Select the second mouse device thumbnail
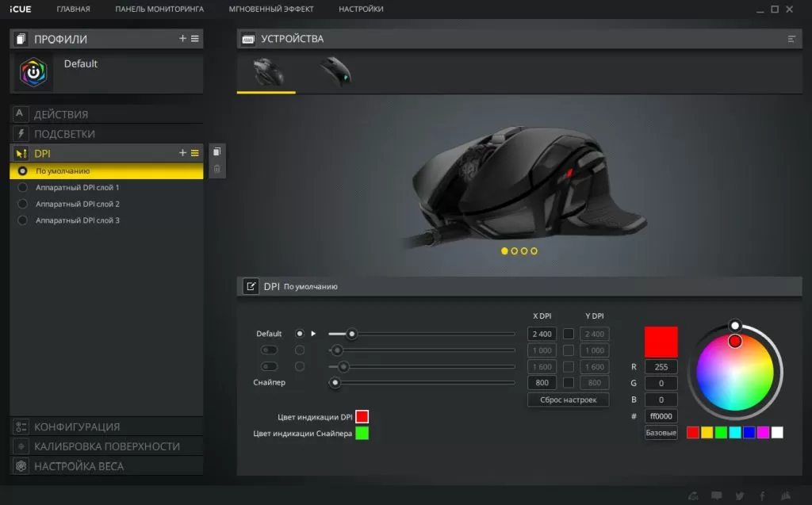 click(x=335, y=72)
